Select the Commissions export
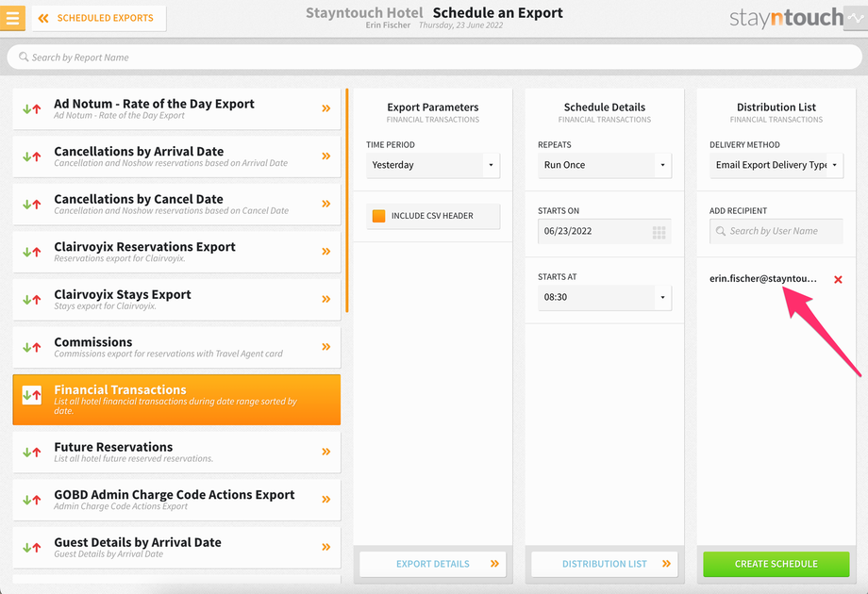Screen dimensions: 868x594 [176, 347]
